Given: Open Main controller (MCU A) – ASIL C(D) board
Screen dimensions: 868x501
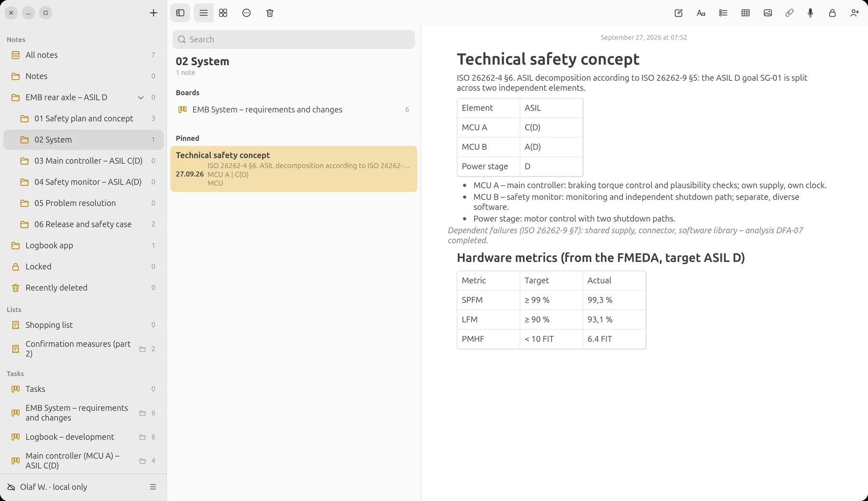Looking at the screenshot, I should click(x=83, y=461).
